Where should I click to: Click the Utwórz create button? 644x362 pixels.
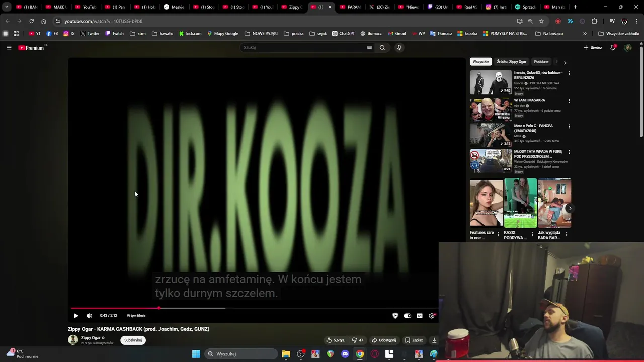click(593, 48)
